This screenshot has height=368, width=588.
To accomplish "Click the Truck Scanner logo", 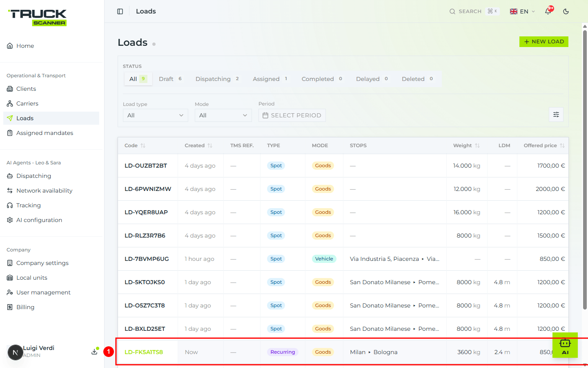I will (37, 17).
